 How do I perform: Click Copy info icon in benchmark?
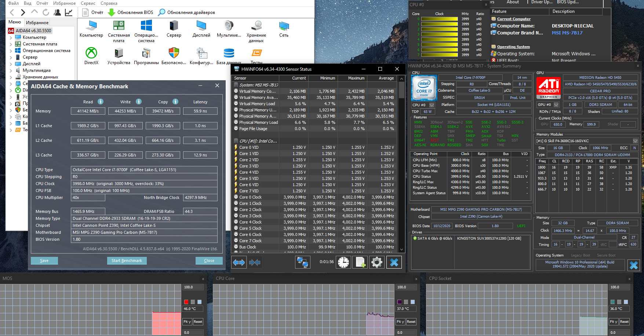175,101
